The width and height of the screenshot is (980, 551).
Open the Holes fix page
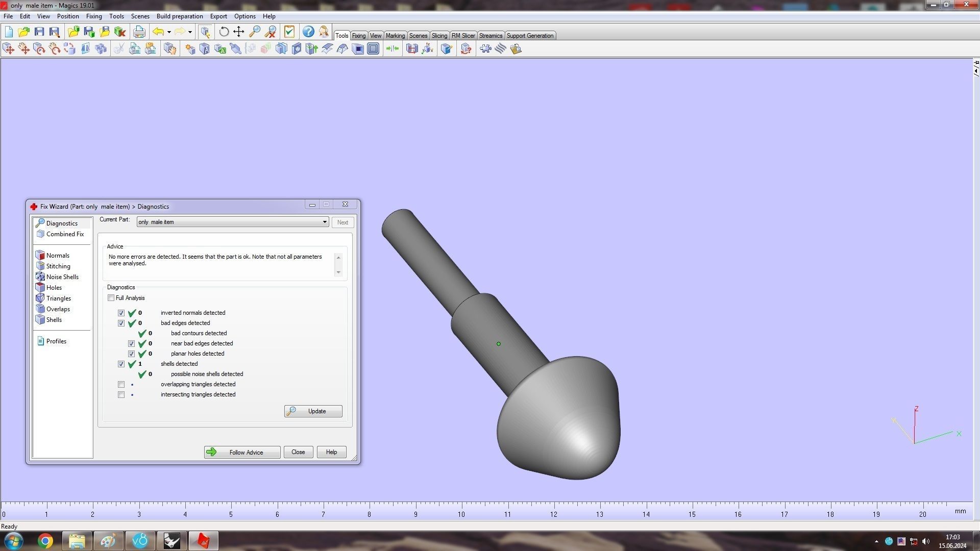pos(54,288)
